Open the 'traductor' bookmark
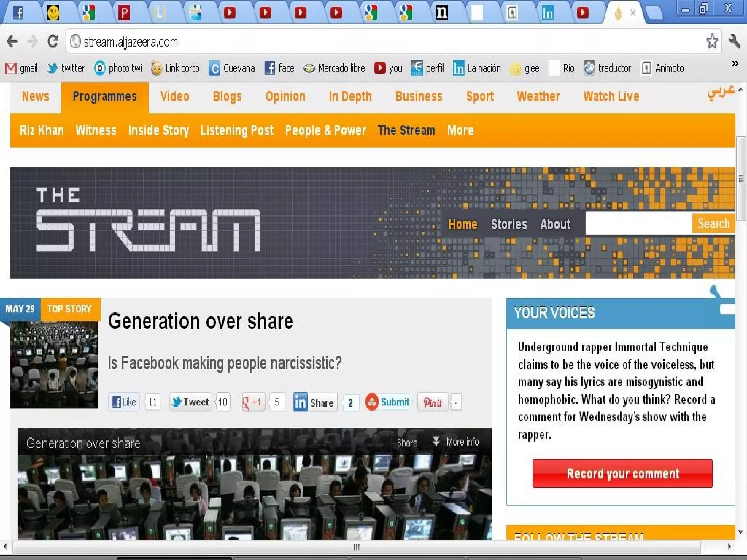 tap(607, 68)
